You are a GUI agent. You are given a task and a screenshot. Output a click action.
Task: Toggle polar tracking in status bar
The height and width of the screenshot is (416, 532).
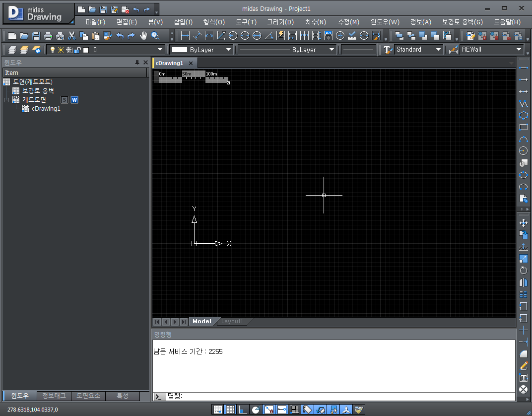click(256, 410)
